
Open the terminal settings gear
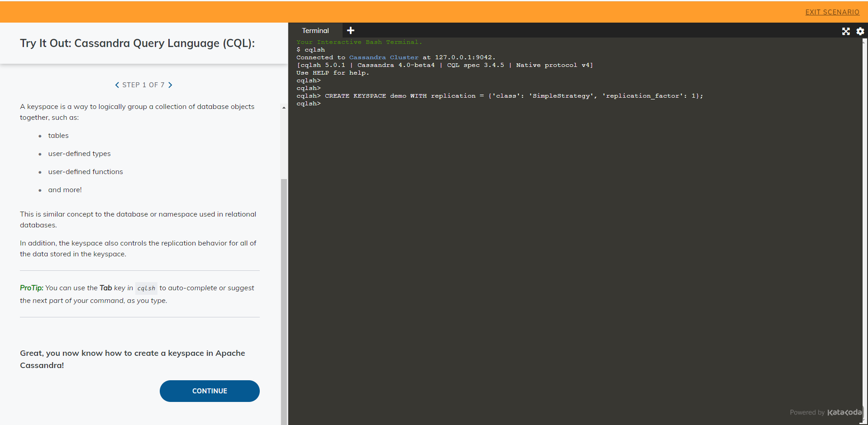[860, 31]
